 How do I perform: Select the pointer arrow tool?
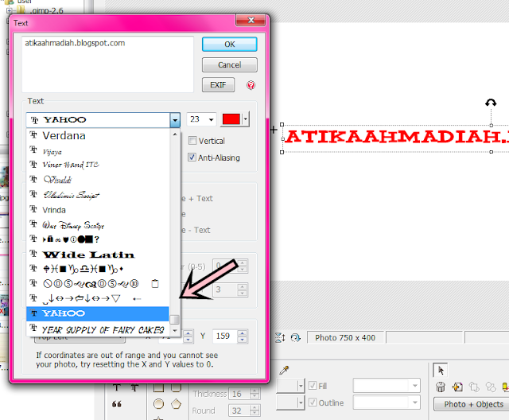pyautogui.click(x=440, y=370)
